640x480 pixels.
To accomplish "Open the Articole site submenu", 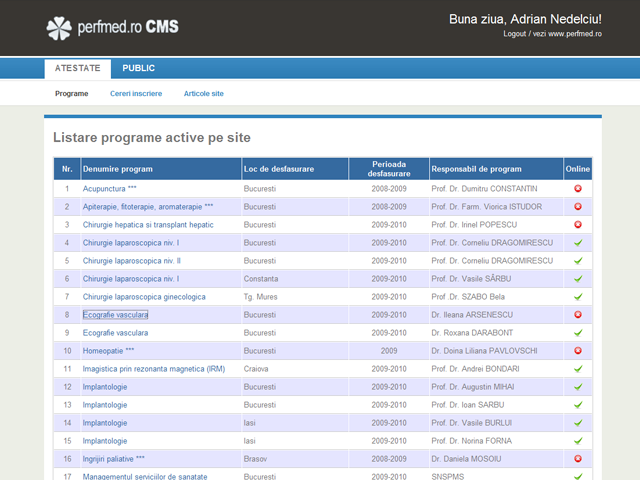I will coord(204,93).
